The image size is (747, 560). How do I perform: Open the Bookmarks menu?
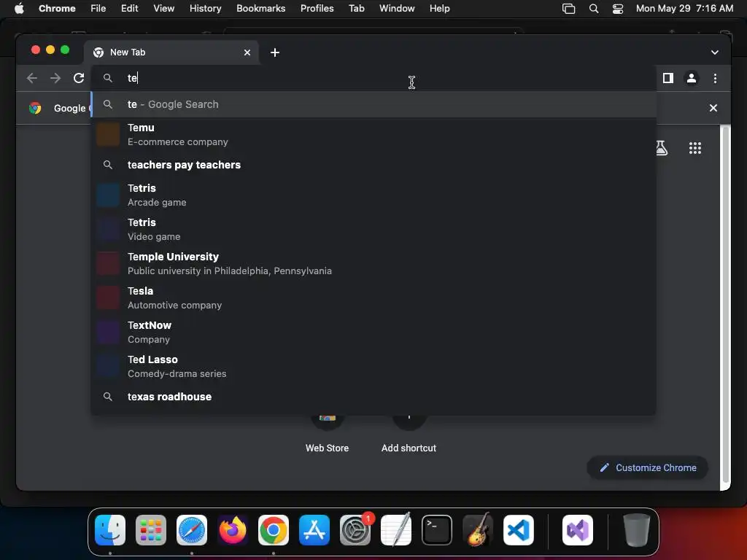coord(261,8)
